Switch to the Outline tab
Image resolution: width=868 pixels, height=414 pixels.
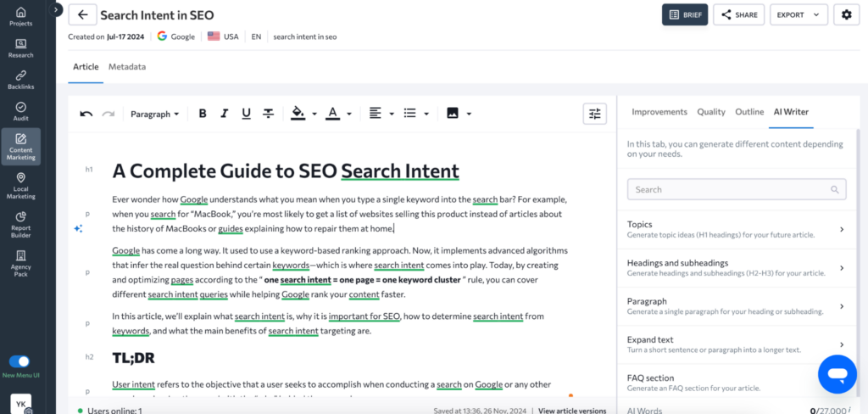pyautogui.click(x=748, y=112)
